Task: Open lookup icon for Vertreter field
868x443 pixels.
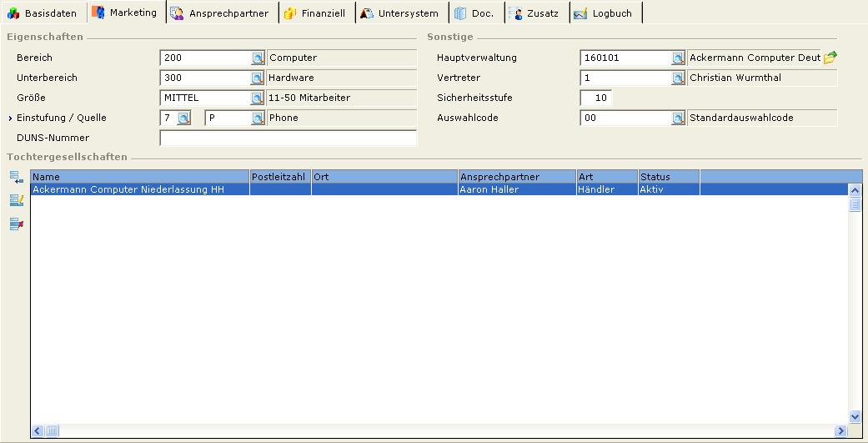Action: (678, 78)
